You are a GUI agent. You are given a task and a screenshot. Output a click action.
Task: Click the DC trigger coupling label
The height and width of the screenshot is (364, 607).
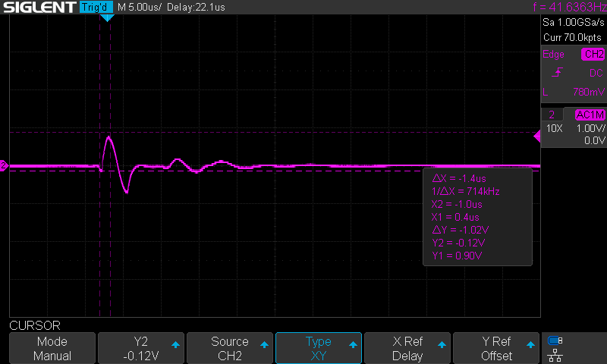596,73
